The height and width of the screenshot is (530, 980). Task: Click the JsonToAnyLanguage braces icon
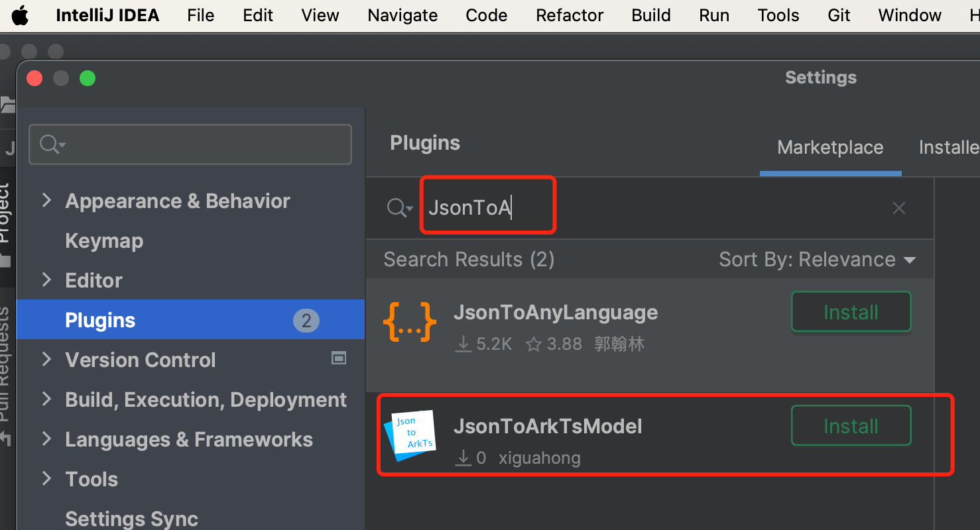tap(410, 323)
